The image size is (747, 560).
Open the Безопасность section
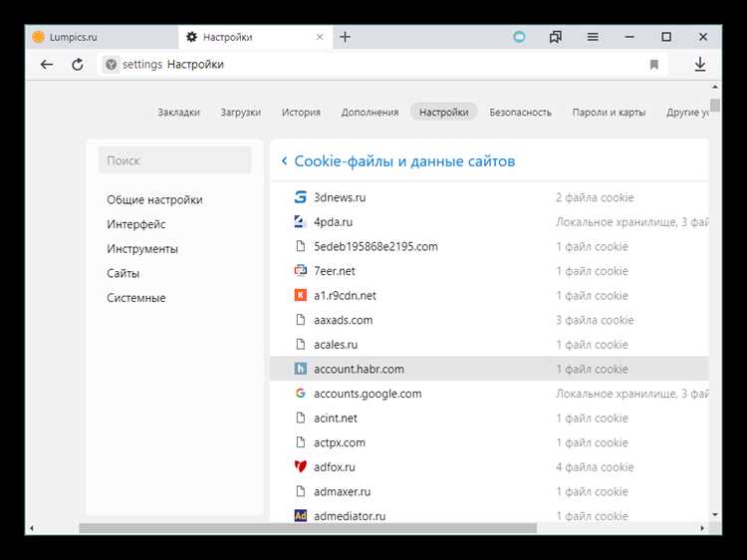[520, 113]
